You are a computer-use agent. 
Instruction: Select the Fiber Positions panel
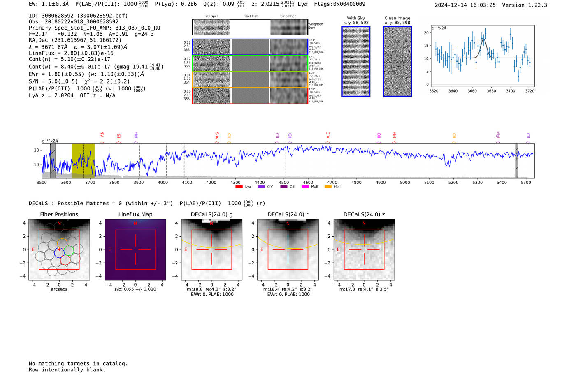click(x=59, y=249)
